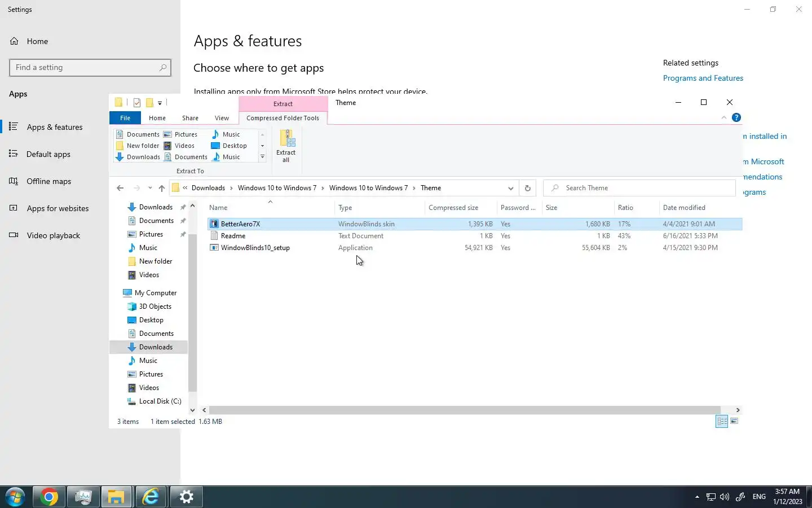Switch to large icons view layout
Viewport: 812px width, 508px height.
(734, 421)
